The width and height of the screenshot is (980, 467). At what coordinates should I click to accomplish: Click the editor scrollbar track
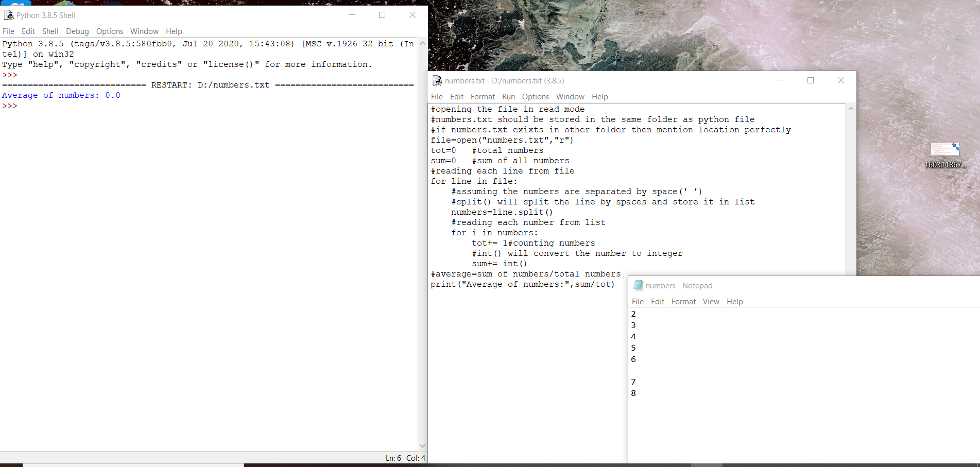click(x=851, y=206)
